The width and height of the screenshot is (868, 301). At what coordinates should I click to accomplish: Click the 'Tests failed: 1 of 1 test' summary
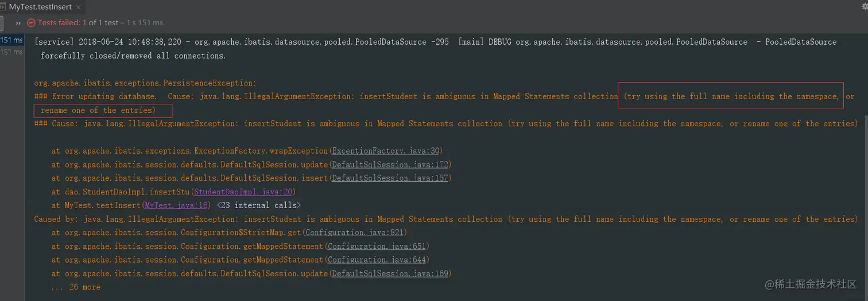click(78, 23)
